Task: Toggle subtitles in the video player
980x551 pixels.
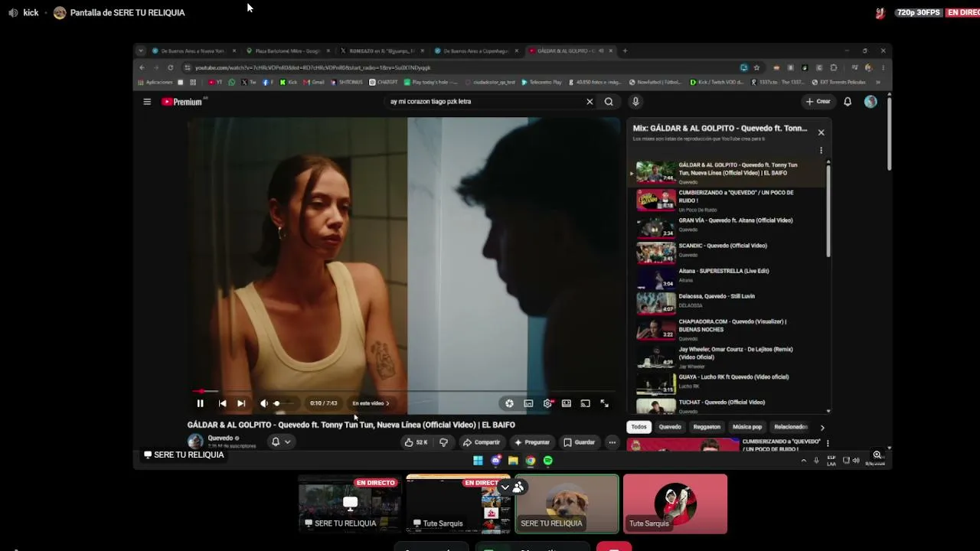Action: tap(528, 403)
